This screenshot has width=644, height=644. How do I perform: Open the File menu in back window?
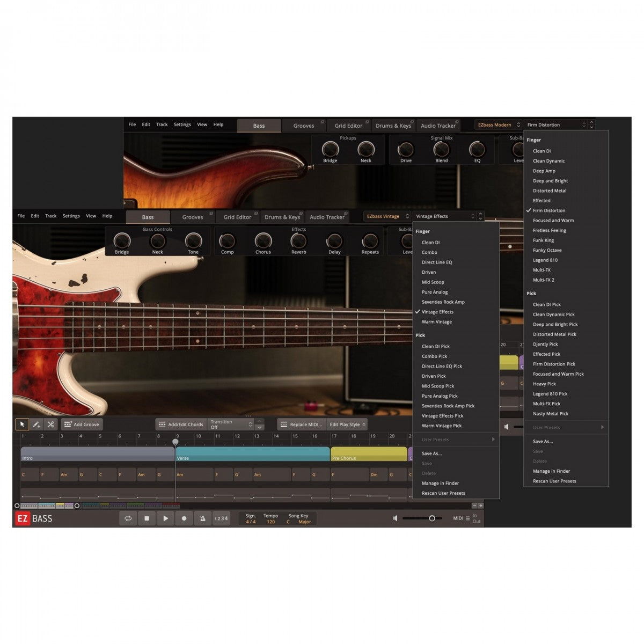tap(132, 125)
